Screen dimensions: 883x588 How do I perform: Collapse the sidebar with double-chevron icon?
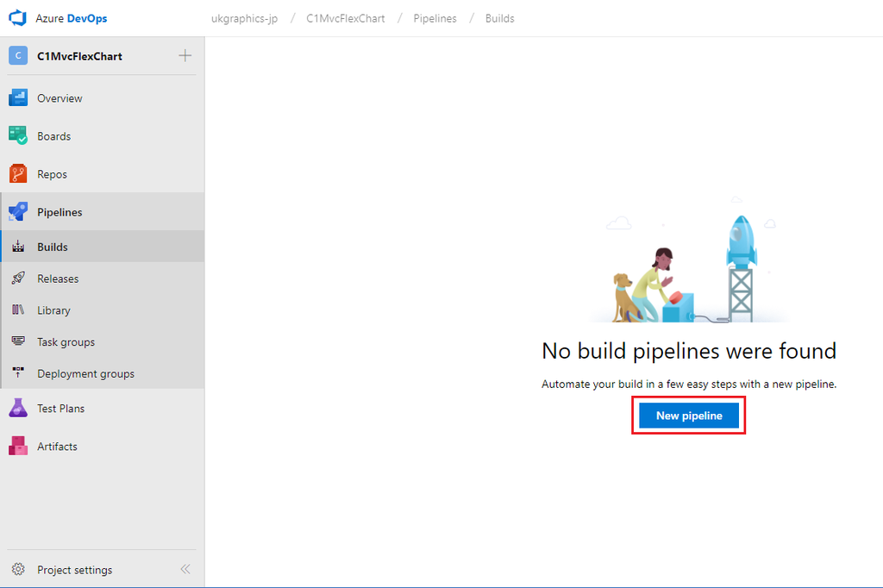click(185, 569)
